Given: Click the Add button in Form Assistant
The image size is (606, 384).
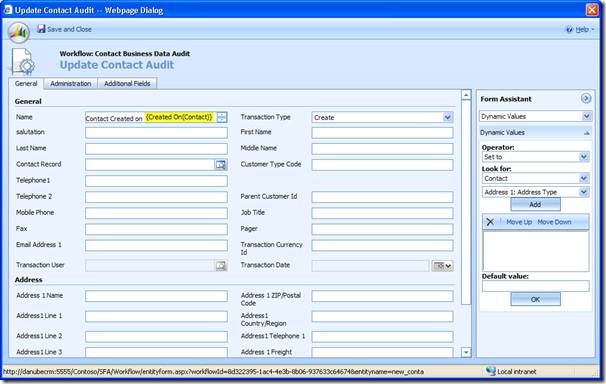Looking at the screenshot, I should pos(535,204).
